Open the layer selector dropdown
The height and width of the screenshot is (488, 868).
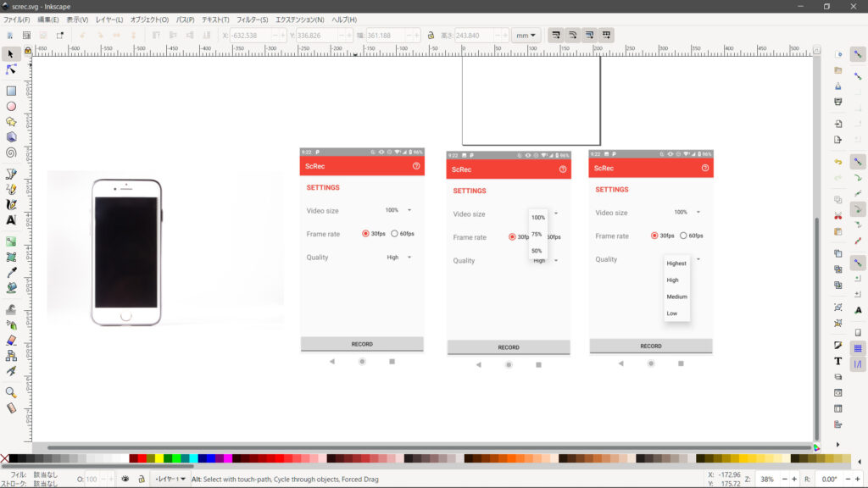170,480
